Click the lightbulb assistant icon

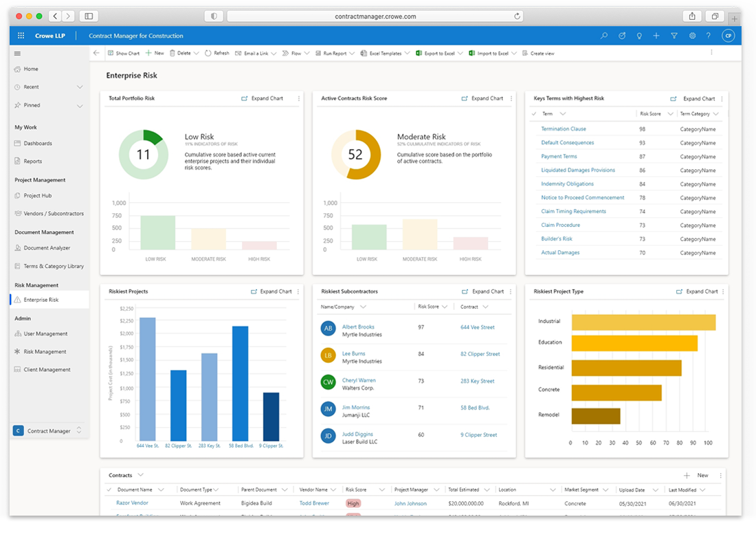(639, 36)
